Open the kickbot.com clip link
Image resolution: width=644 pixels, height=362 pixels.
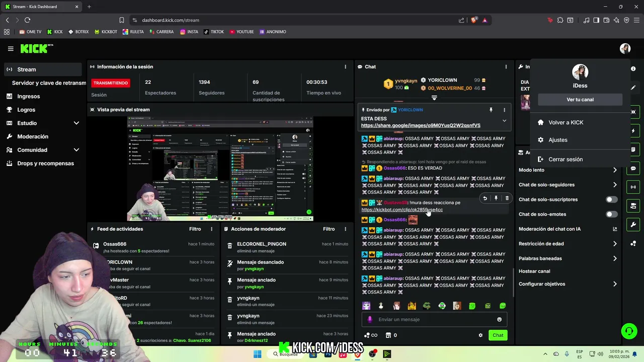pos(402,210)
